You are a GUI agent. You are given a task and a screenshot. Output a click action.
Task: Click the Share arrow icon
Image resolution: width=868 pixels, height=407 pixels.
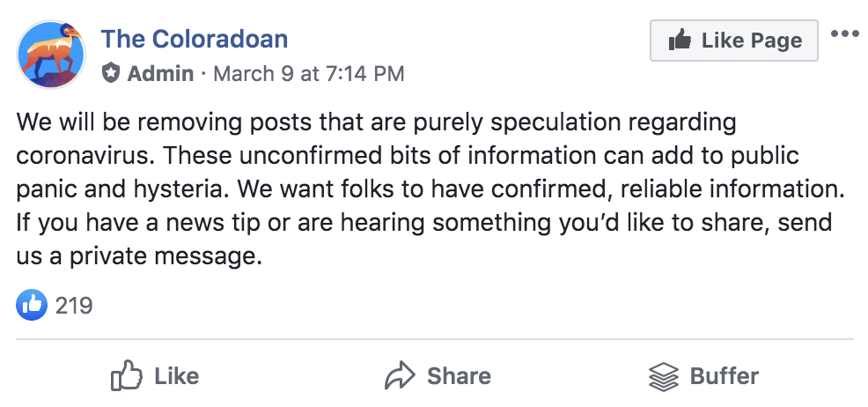point(400,376)
